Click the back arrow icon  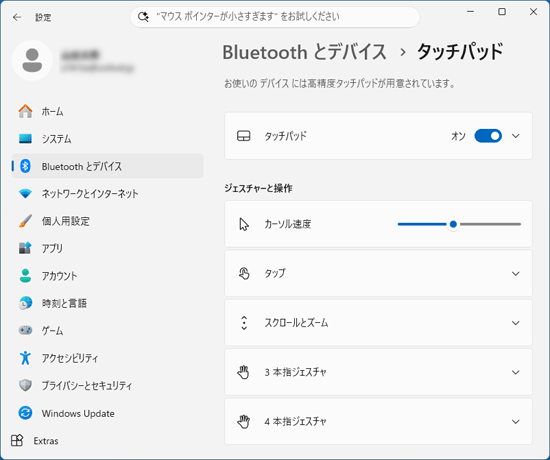coord(16,17)
